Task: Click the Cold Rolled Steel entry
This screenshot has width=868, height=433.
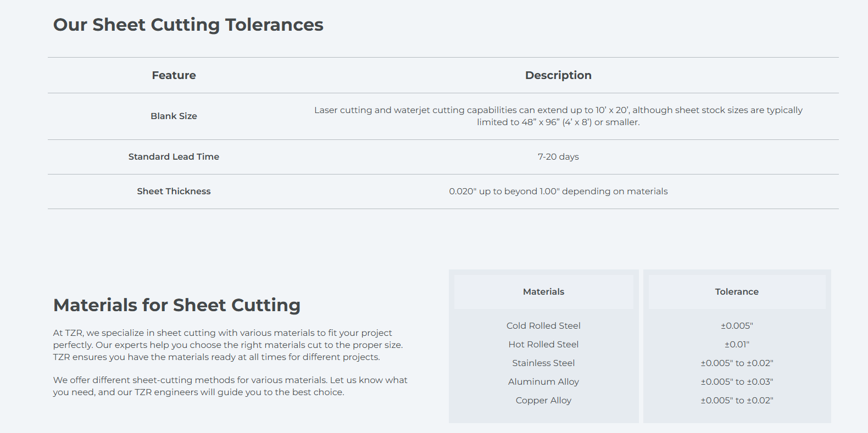Action: 543,325
